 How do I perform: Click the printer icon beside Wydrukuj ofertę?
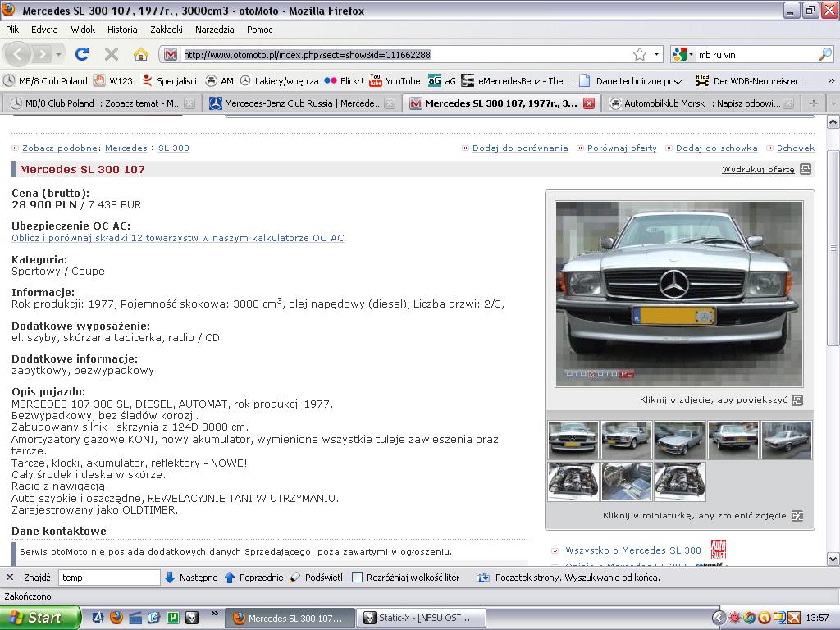[x=806, y=169]
